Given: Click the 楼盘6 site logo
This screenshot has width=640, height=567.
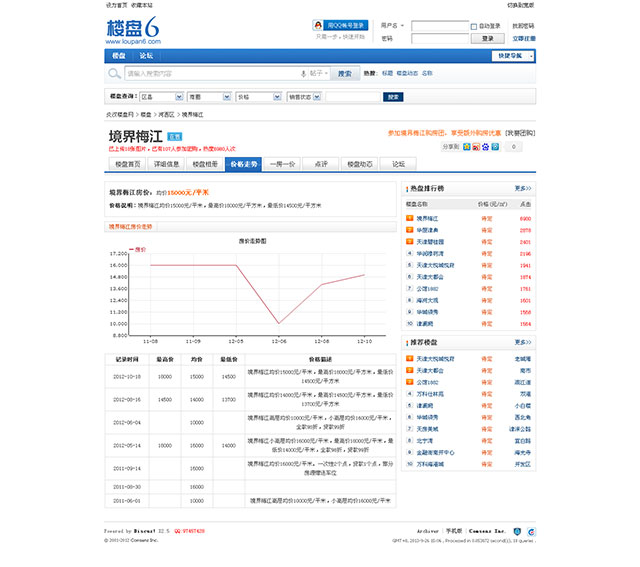Looking at the screenshot, I should (x=133, y=29).
